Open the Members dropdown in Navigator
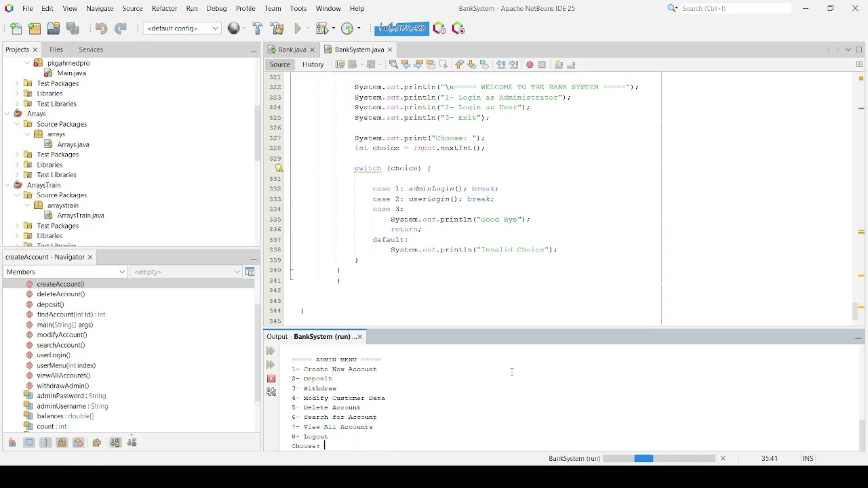 pos(65,272)
